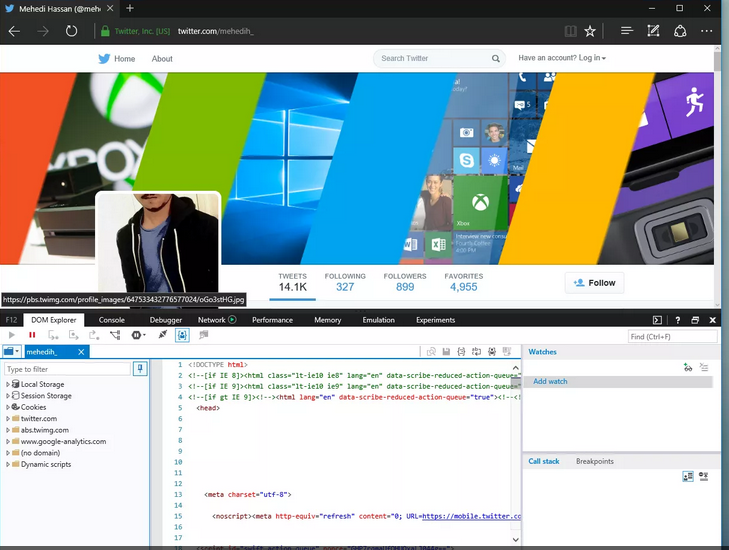Show the console panel icon in F12 tools

(657, 320)
